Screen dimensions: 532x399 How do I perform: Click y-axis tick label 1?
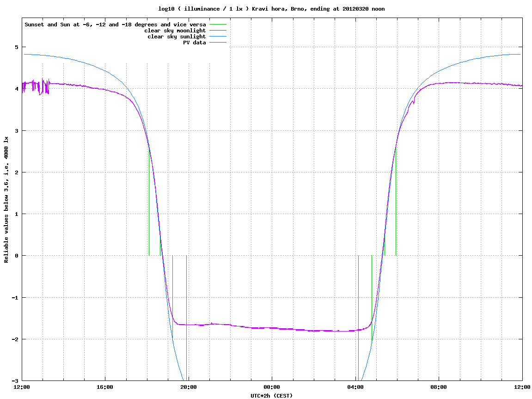tap(17, 214)
